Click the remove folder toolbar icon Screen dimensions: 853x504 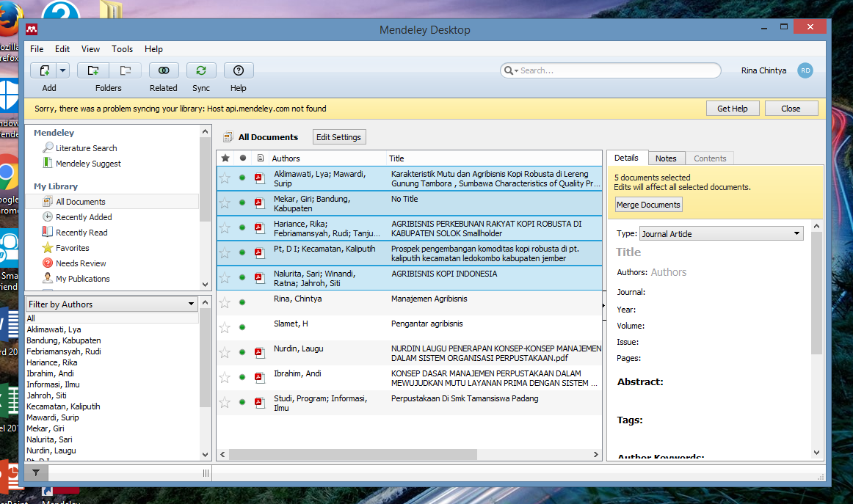point(125,70)
